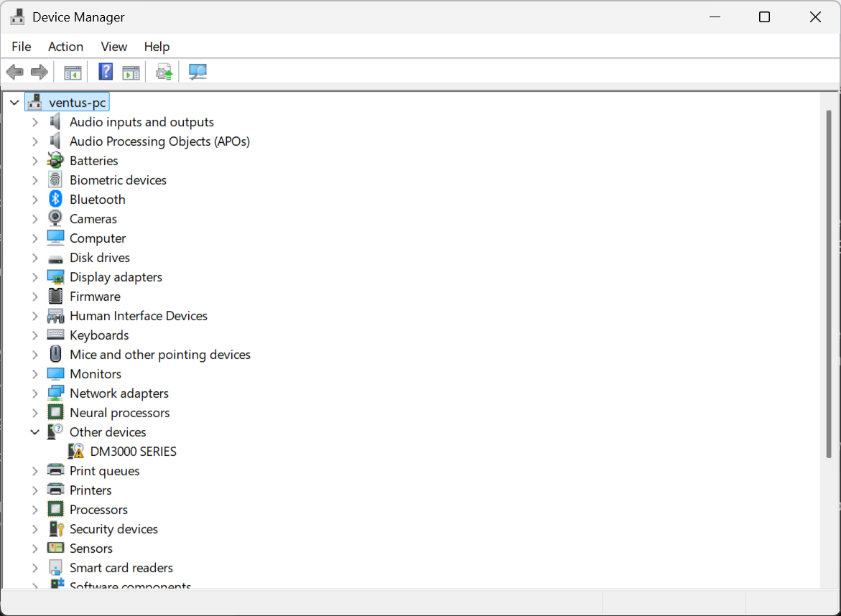Click the Cameras webcam icon
Image resolution: width=841 pixels, height=616 pixels.
pos(55,218)
